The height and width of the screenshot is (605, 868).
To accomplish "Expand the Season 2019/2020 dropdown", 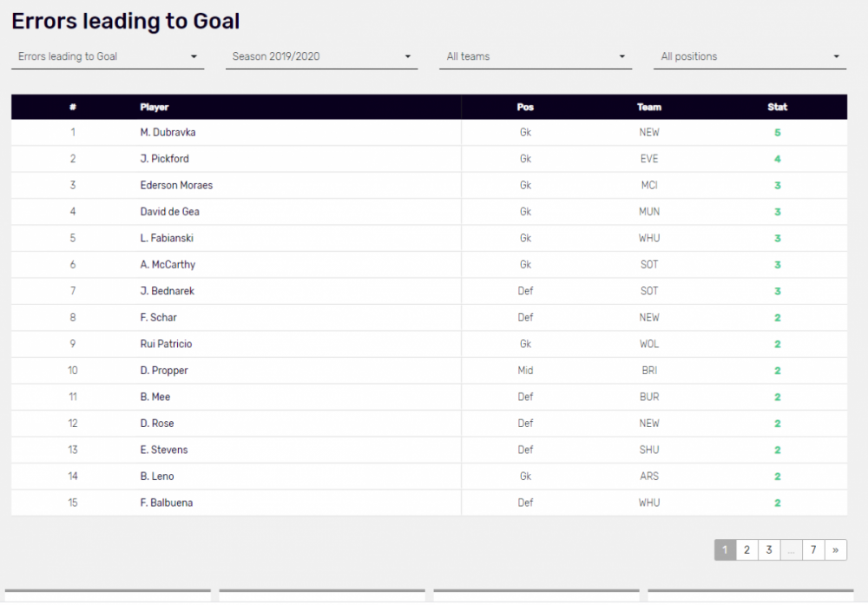I will [x=321, y=57].
